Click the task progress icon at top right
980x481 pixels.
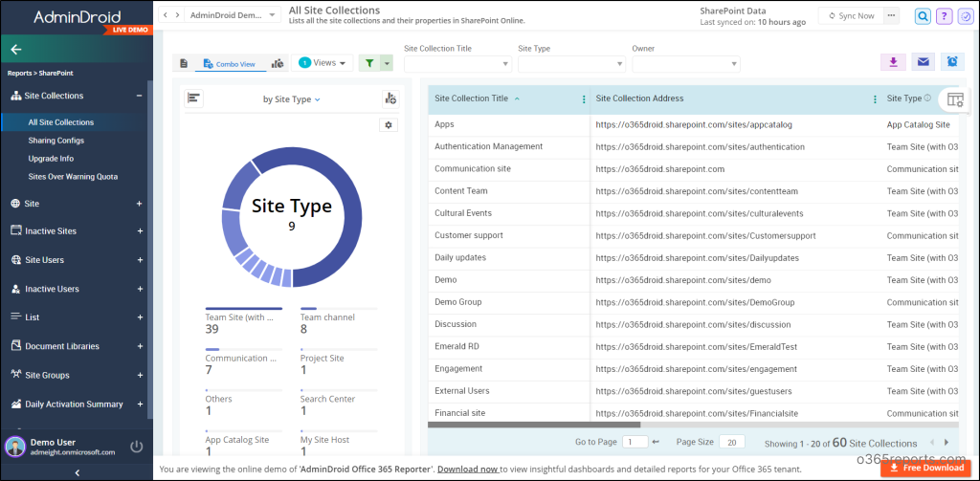tap(965, 16)
